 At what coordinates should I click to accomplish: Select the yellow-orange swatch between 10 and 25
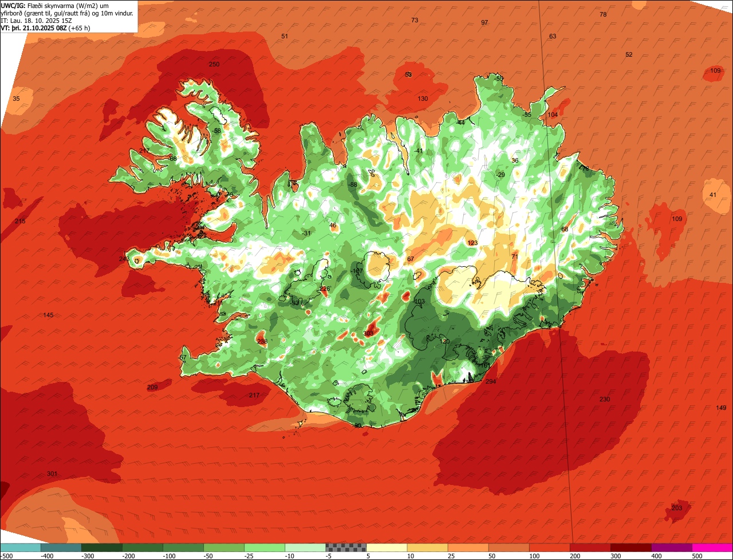coord(427,547)
